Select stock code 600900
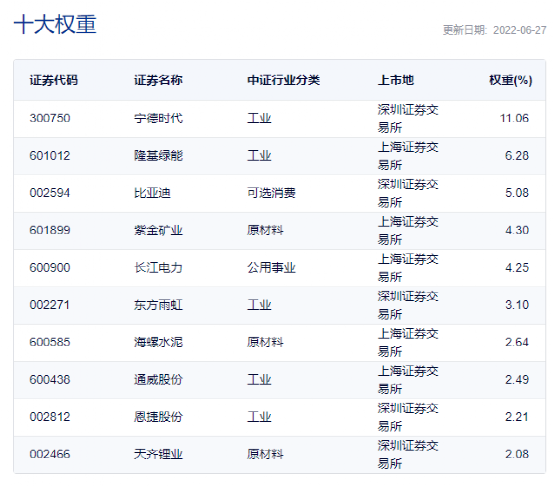Image resolution: width=554 pixels, height=487 pixels. (x=50, y=268)
